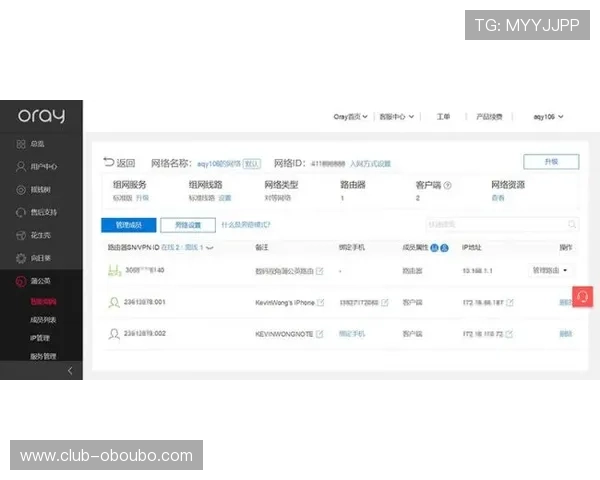Edit the KevinWong's iPhone remark

[x=321, y=302]
